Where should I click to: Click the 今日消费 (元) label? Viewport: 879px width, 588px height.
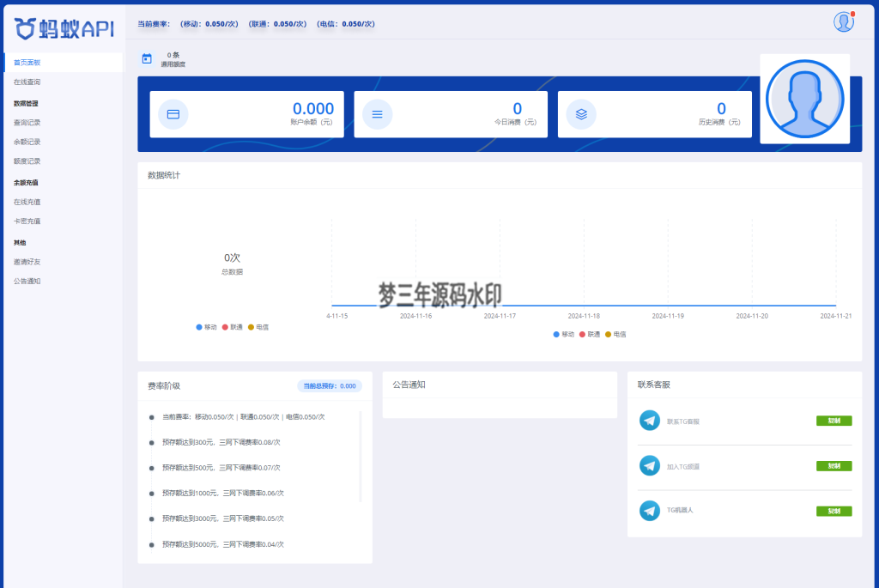tap(515, 122)
